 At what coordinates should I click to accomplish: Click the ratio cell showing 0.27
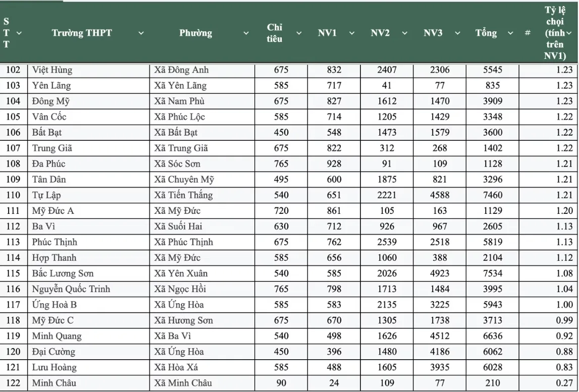pyautogui.click(x=564, y=383)
